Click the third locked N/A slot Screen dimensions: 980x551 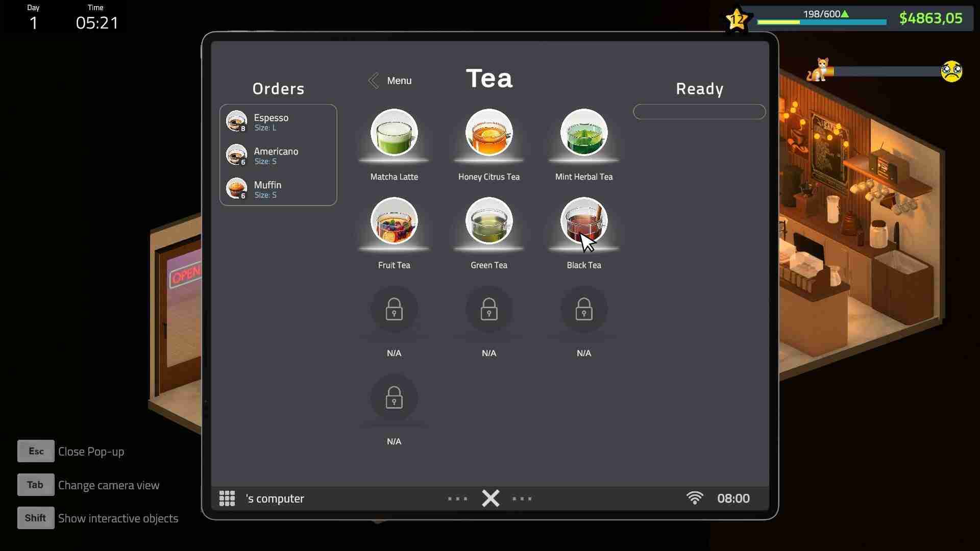(x=583, y=310)
